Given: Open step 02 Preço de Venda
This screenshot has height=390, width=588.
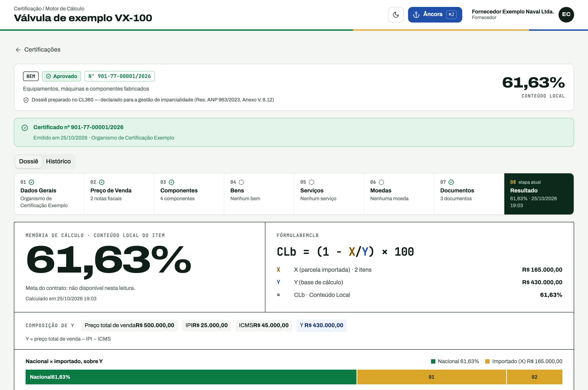Looking at the screenshot, I should tap(119, 194).
